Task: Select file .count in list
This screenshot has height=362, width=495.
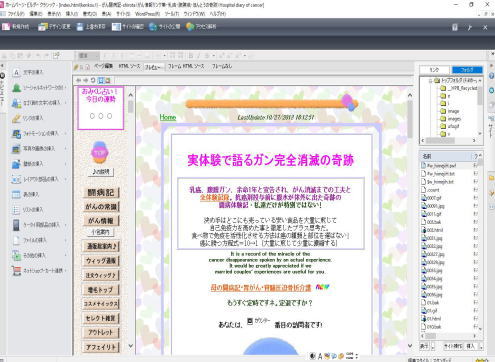Action: pos(430,190)
